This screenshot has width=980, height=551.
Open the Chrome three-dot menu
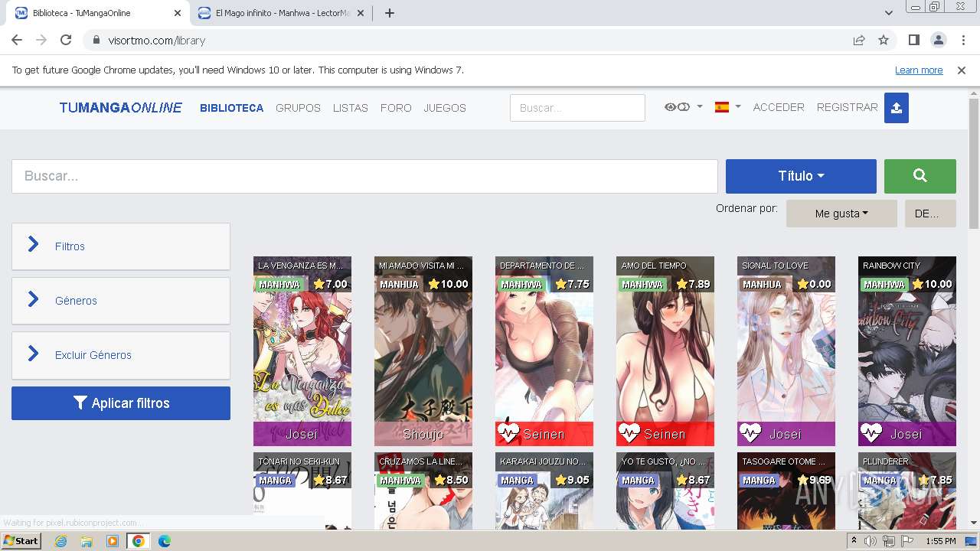pos(962,41)
